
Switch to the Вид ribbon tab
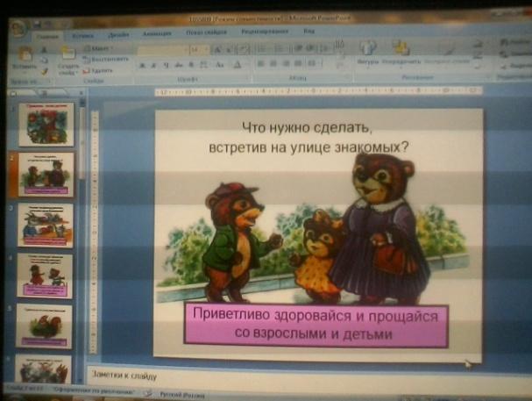(x=309, y=32)
